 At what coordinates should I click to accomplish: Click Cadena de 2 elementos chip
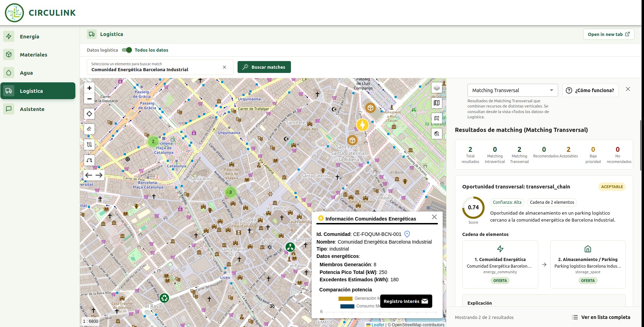click(x=552, y=202)
